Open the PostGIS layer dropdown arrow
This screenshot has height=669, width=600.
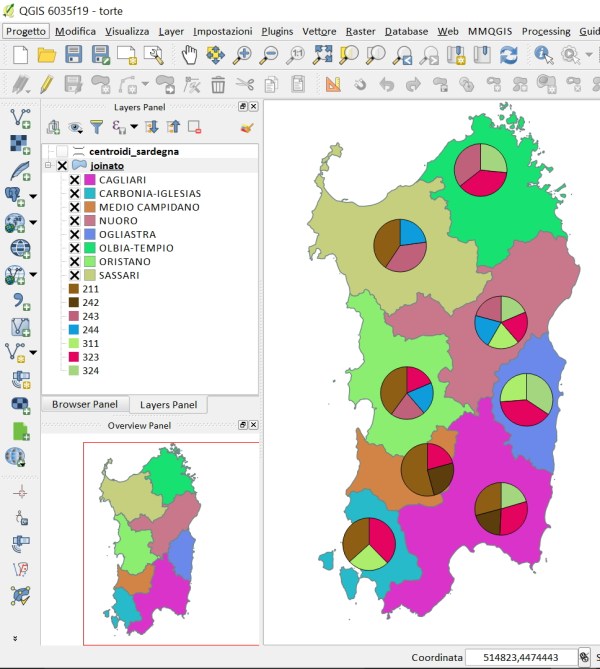click(x=33, y=194)
